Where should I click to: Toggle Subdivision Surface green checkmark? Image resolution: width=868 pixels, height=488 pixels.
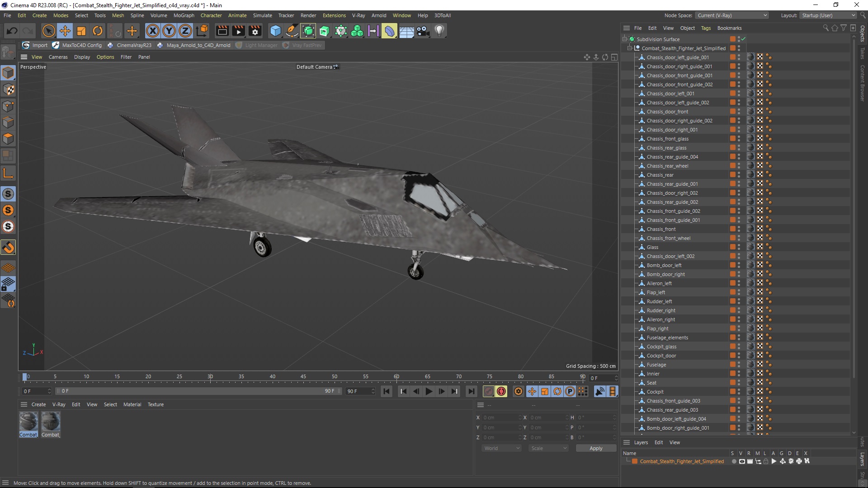pos(743,39)
